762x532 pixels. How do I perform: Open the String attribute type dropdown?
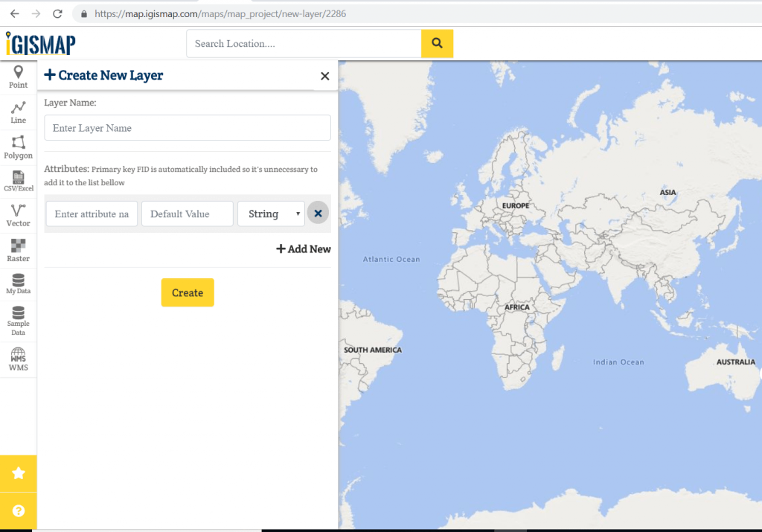(x=271, y=214)
